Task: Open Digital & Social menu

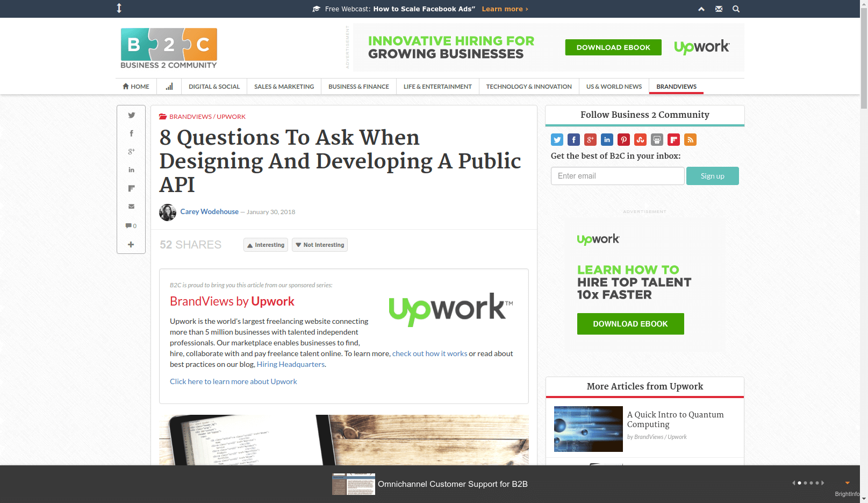Action: (214, 87)
